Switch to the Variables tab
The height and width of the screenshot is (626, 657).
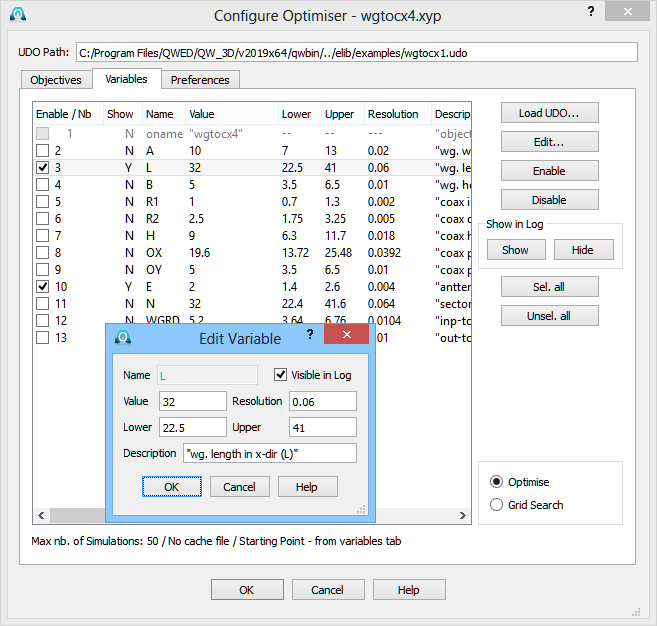tap(126, 79)
